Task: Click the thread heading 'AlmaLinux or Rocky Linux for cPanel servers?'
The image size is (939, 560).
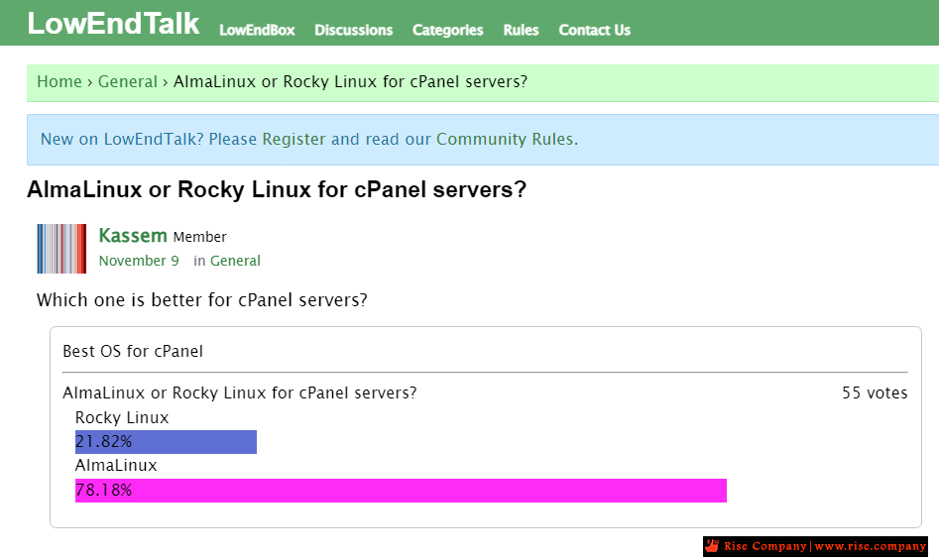Action: click(277, 189)
